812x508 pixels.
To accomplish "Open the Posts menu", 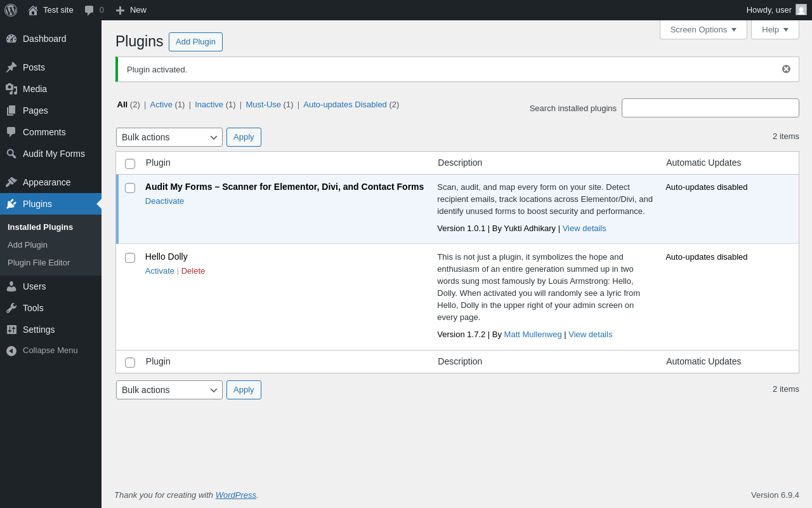I will click(51, 67).
